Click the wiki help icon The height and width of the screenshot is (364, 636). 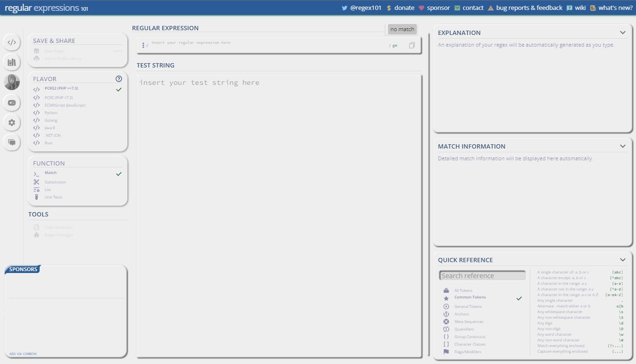coord(570,8)
